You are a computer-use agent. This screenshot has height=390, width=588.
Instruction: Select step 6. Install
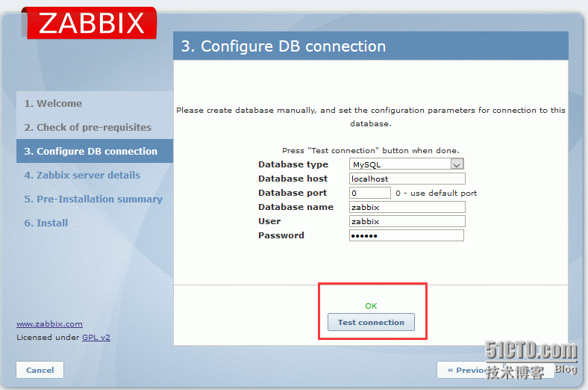(46, 223)
